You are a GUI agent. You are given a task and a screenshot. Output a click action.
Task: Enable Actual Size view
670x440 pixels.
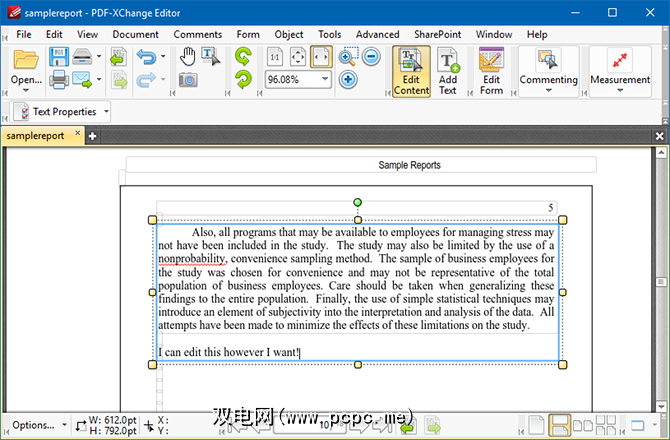pyautogui.click(x=274, y=57)
